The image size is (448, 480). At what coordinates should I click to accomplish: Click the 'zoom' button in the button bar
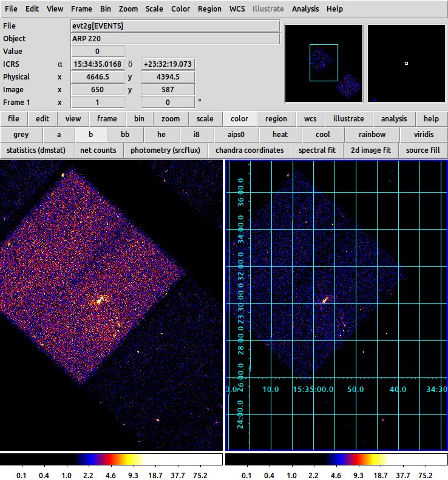(x=171, y=119)
